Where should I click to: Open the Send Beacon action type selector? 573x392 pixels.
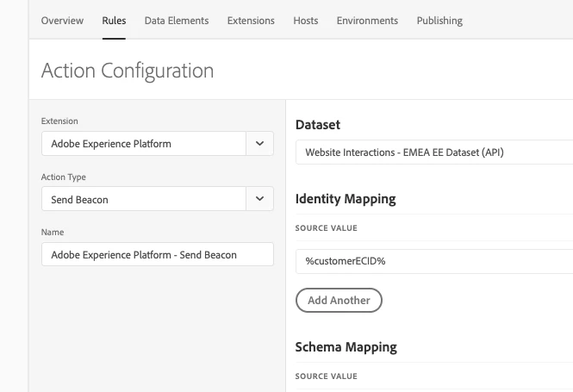(144, 199)
